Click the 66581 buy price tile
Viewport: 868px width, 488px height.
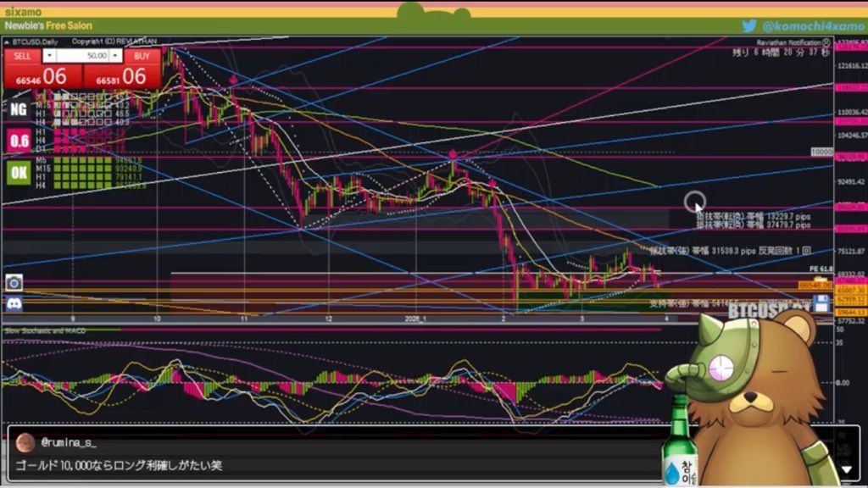pyautogui.click(x=122, y=76)
